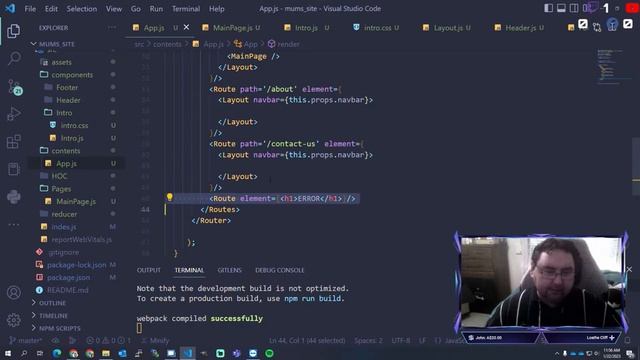Toggle bottom panel layout icon
The width and height of the screenshot is (640, 360).
[561, 8]
